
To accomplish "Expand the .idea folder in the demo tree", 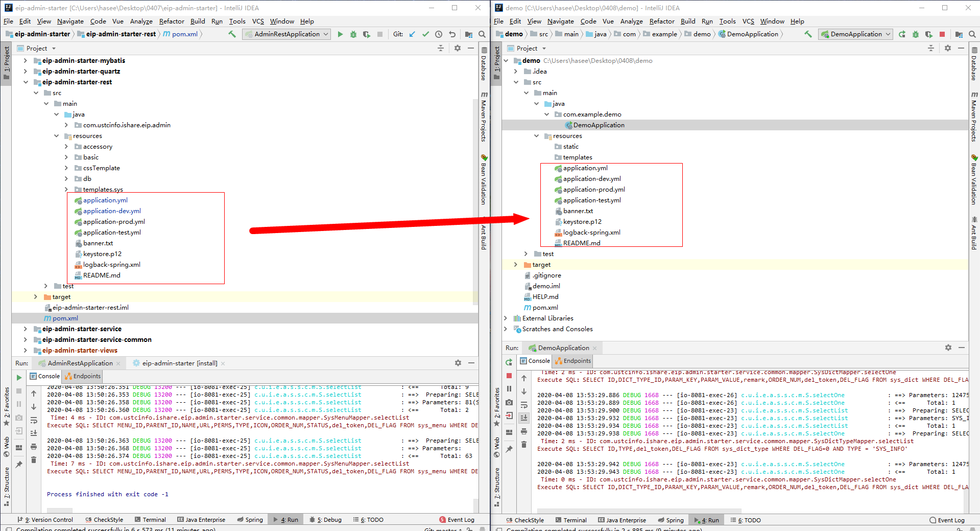I will [x=516, y=72].
